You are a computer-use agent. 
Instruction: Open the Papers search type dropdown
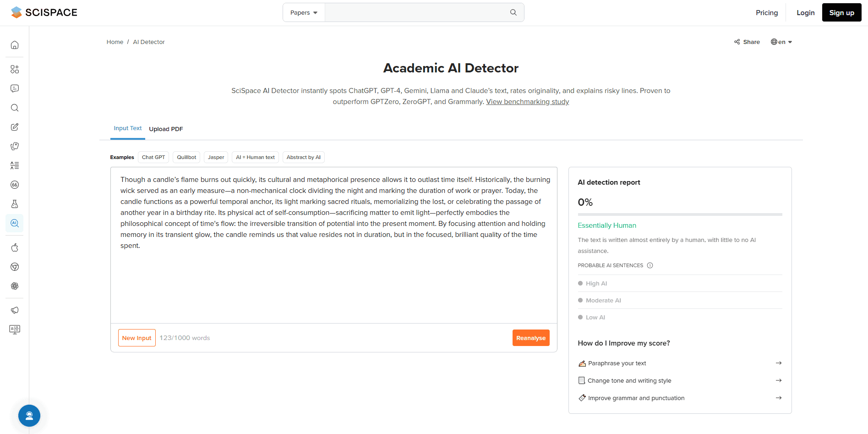[304, 13]
